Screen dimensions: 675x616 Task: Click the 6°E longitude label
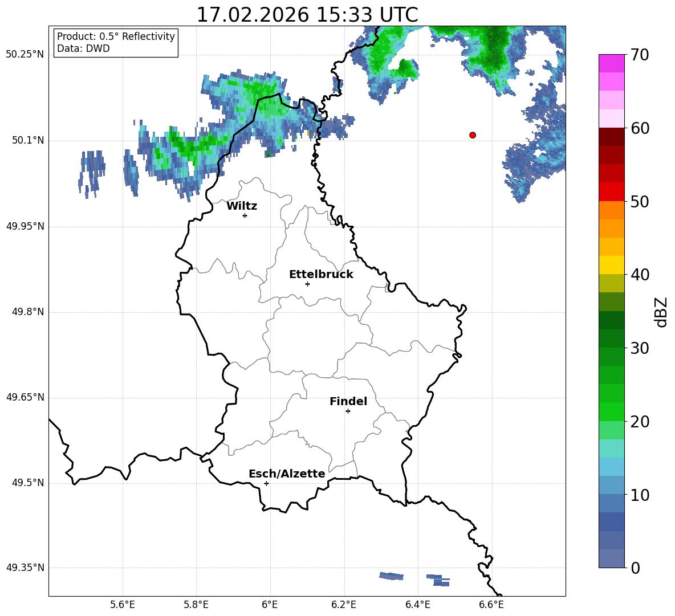tap(270, 605)
